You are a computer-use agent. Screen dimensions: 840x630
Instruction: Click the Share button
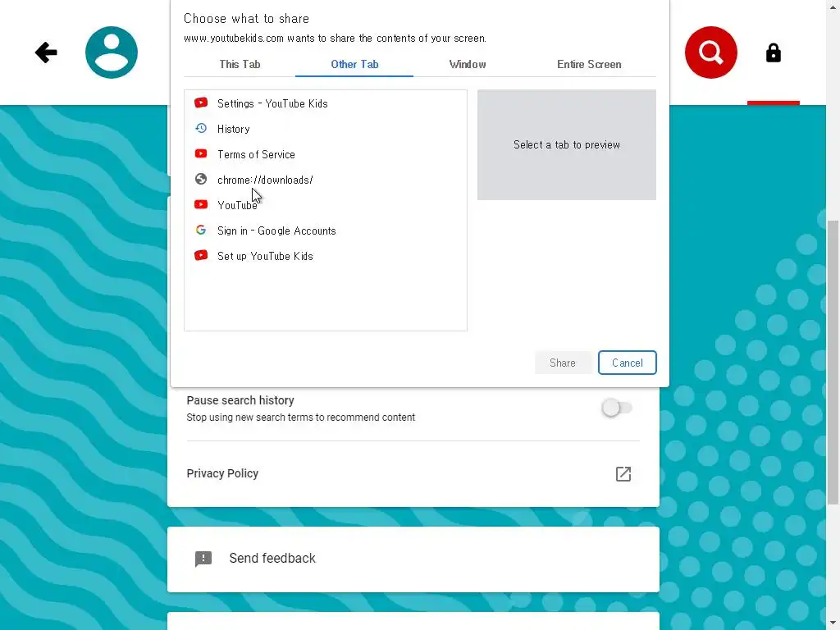tap(563, 363)
